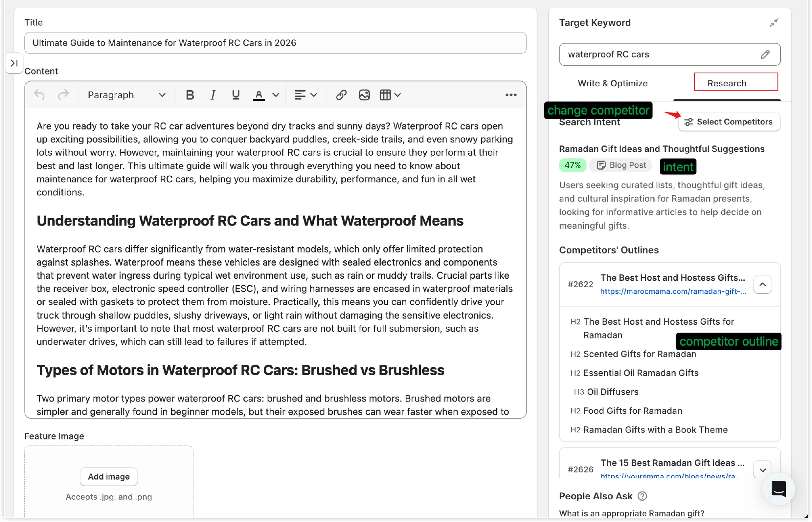This screenshot has height=522, width=812.
Task: Show People Also Ask help tooltip
Action: [642, 496]
